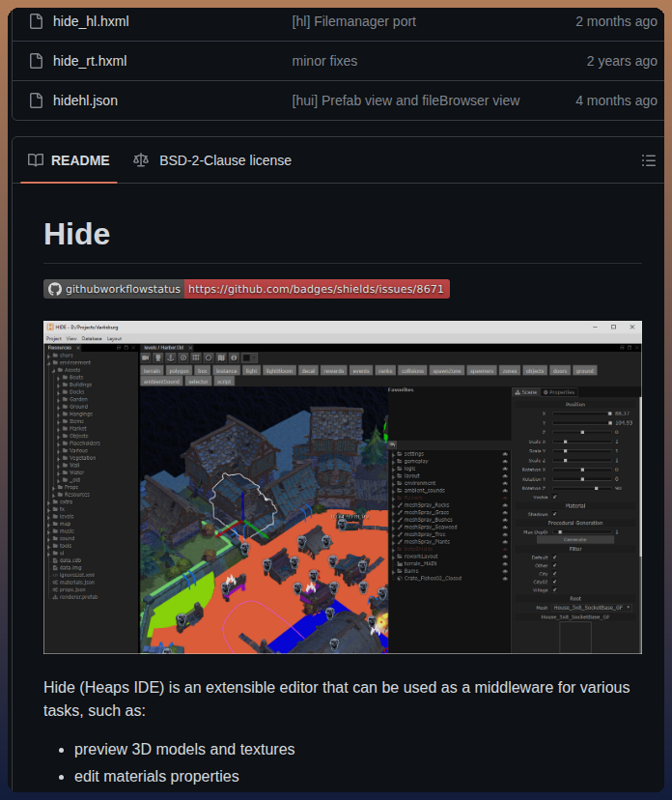
Task: View '[hui] Prefab view and fileBrowser view' commit
Action: point(406,101)
